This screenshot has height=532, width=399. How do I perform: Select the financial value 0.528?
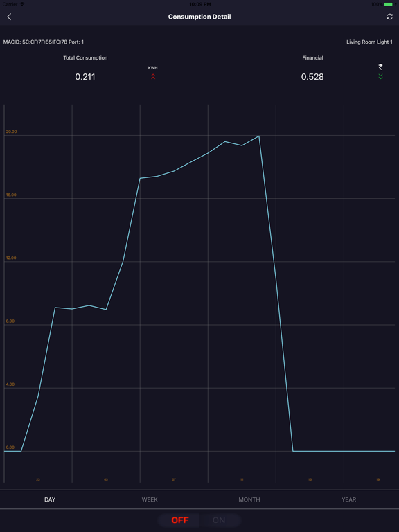[x=312, y=77]
